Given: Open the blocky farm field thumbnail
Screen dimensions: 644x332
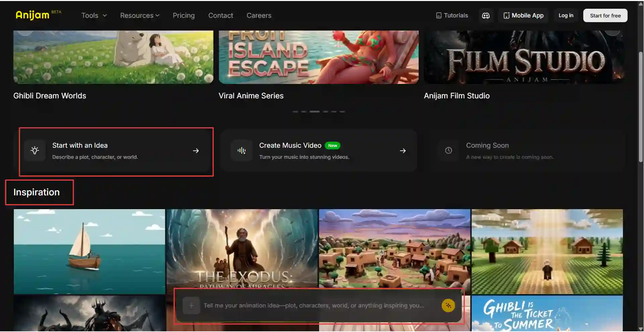Looking at the screenshot, I should 547,251.
